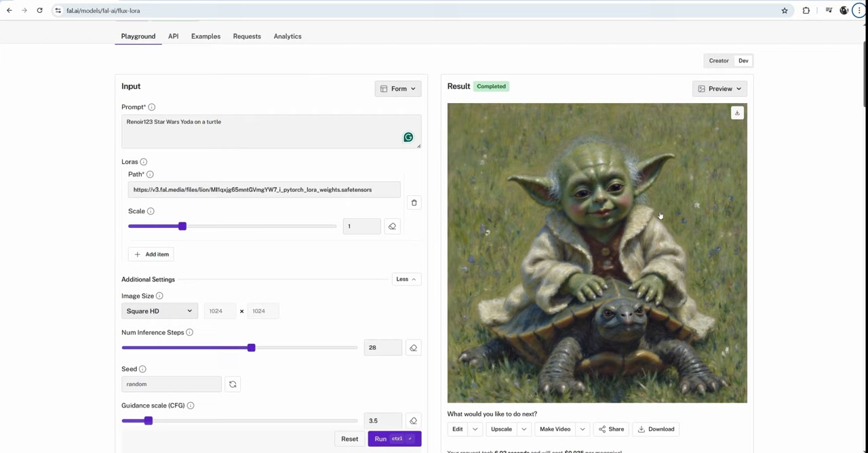
Task: Click the Make Video button
Action: (x=555, y=429)
